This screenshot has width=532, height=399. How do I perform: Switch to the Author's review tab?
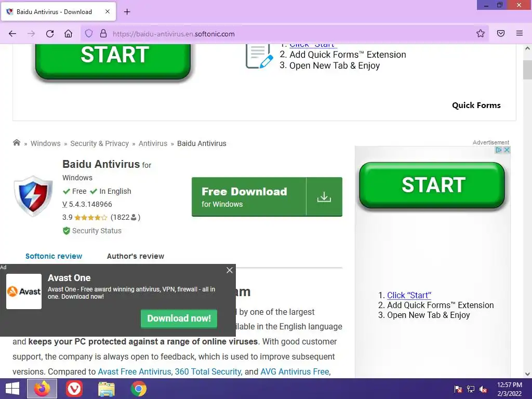coord(136,256)
